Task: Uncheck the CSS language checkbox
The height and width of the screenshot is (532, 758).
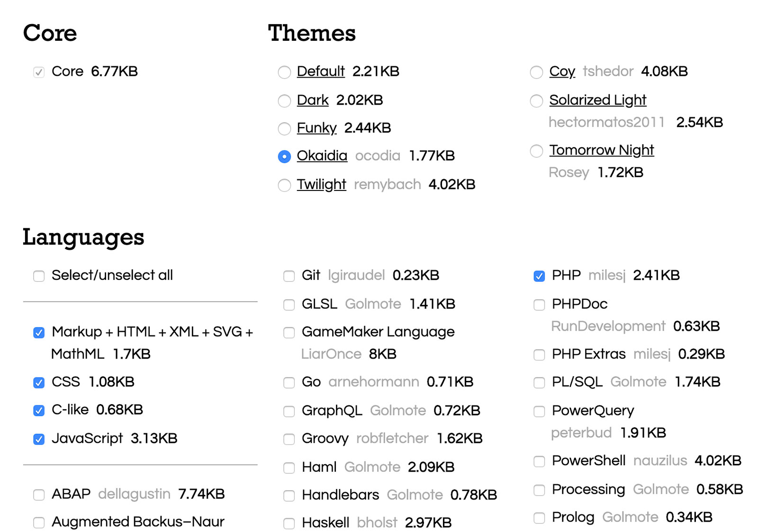Action: [39, 382]
